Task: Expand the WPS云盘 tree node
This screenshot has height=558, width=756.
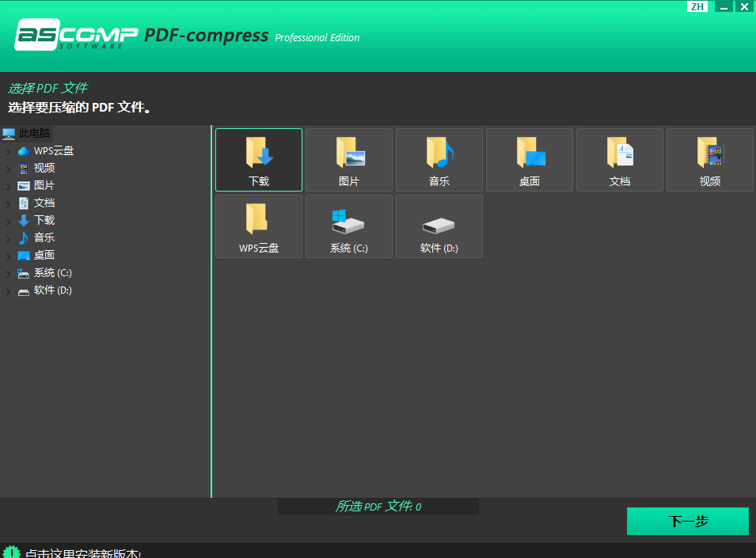Action: (9, 151)
